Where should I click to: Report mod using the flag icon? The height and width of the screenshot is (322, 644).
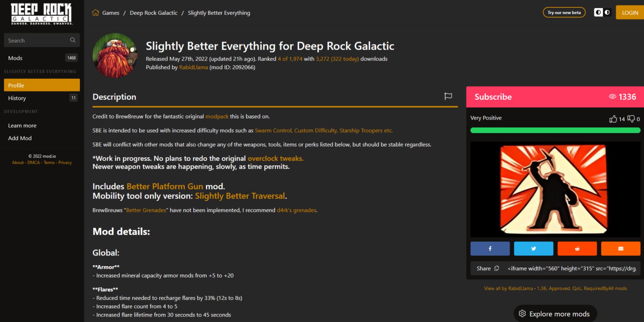448,96
